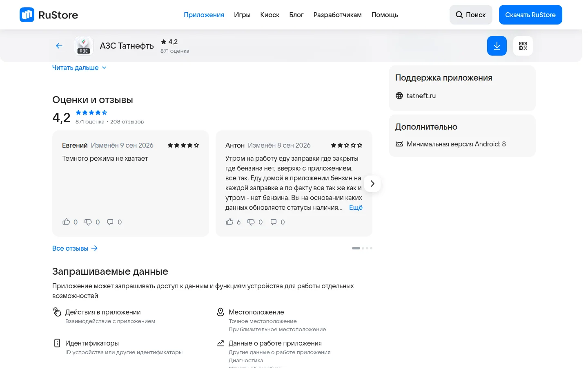This screenshot has width=588, height=368.
Task: Expand Антон's review with Ещё
Action: pos(356,207)
